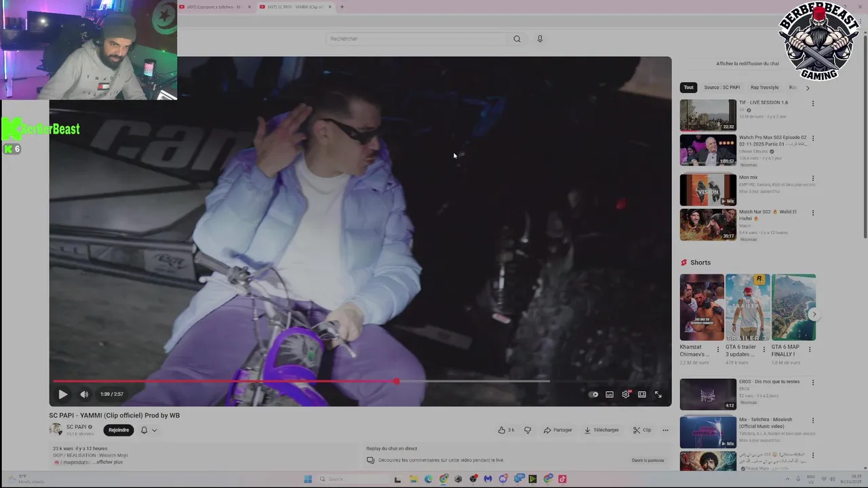Image resolution: width=868 pixels, height=488 pixels.
Task: Select the Rap freestyle chip
Action: point(764,87)
